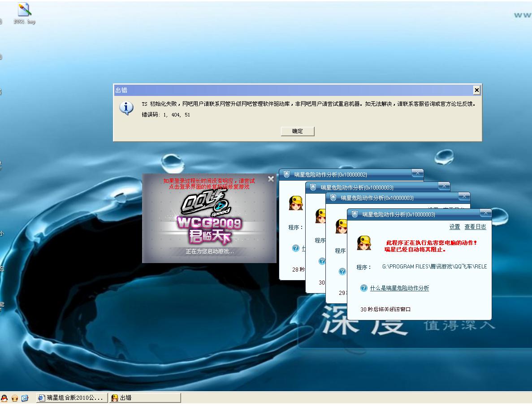Viewport: 532px width, 406px height.
Task: Click the 正在为您启动游戏 status text
Action: [x=210, y=251]
